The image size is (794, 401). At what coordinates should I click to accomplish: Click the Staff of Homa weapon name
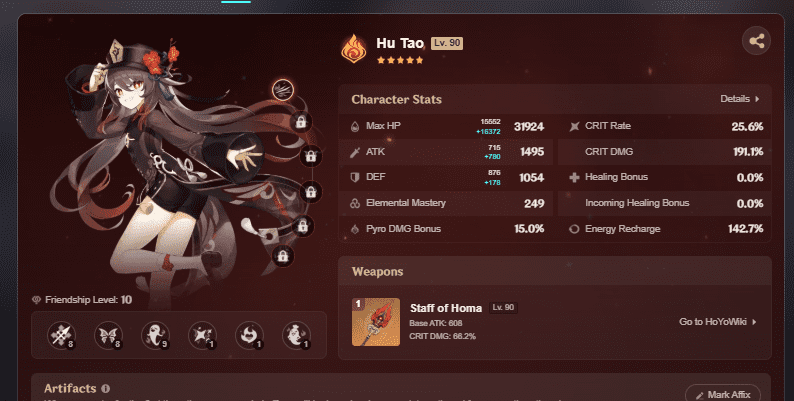coord(446,308)
